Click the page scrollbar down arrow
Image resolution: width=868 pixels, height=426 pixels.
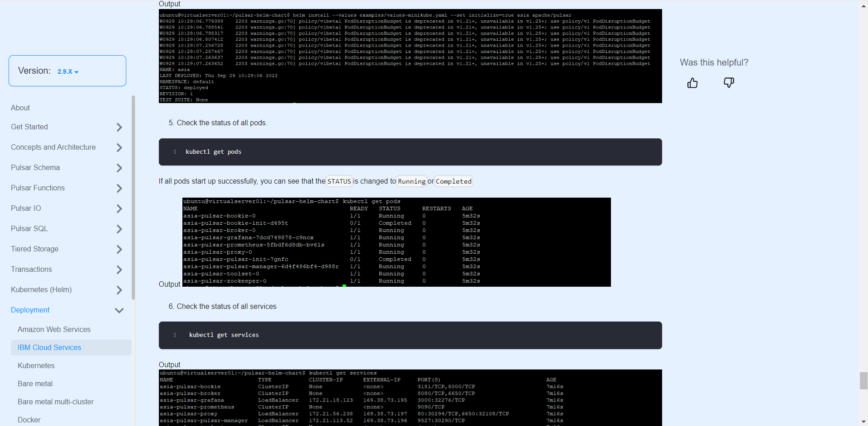pos(863,422)
